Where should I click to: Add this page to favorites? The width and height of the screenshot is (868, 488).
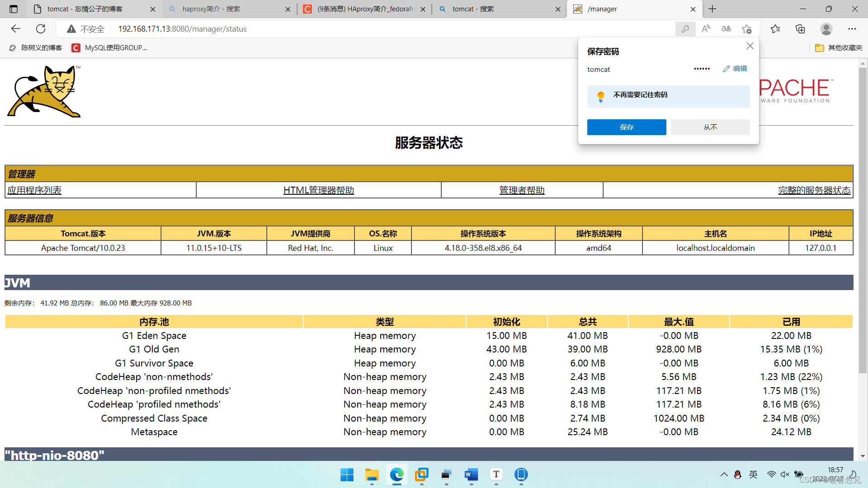(x=746, y=29)
